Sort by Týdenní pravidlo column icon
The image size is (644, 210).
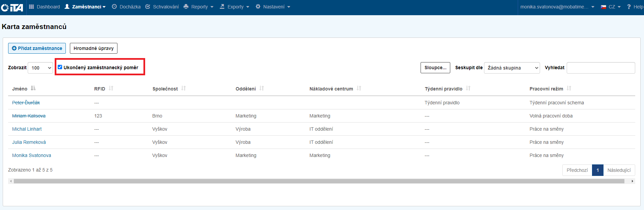coord(468,88)
